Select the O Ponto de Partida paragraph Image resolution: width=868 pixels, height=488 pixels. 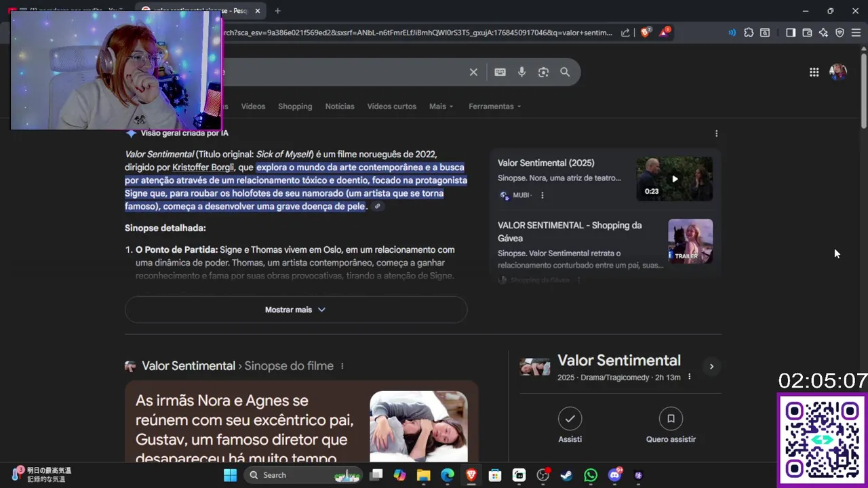295,263
